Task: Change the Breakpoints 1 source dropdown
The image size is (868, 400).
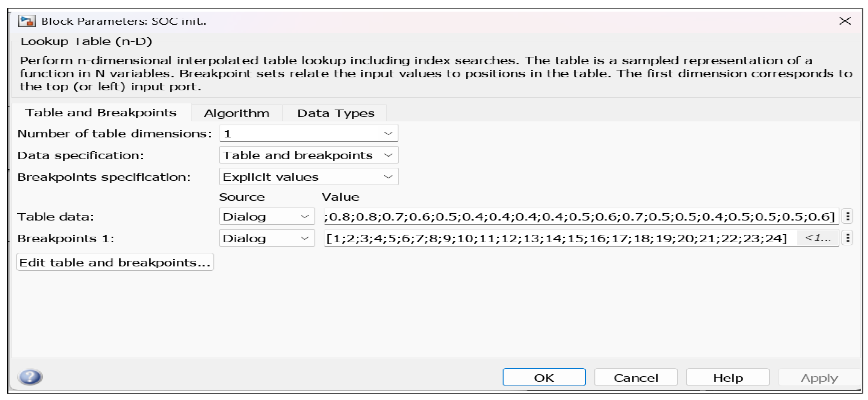Action: (267, 238)
